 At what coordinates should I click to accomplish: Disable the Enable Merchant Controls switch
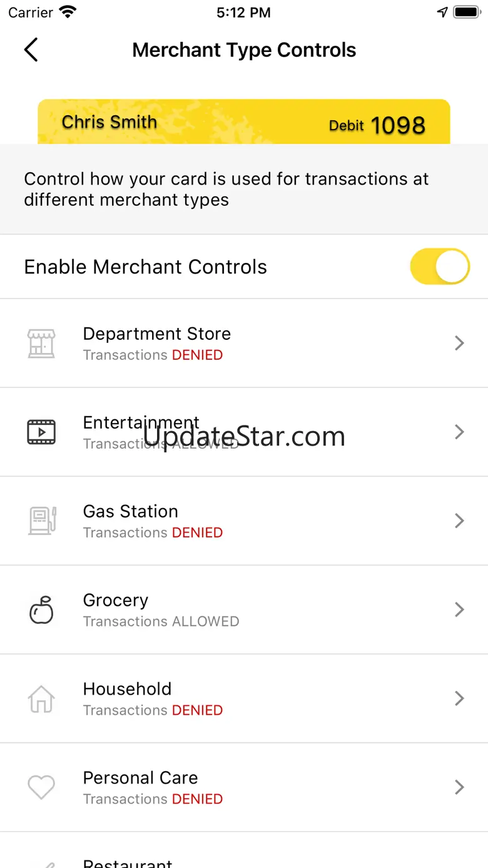coord(439,267)
